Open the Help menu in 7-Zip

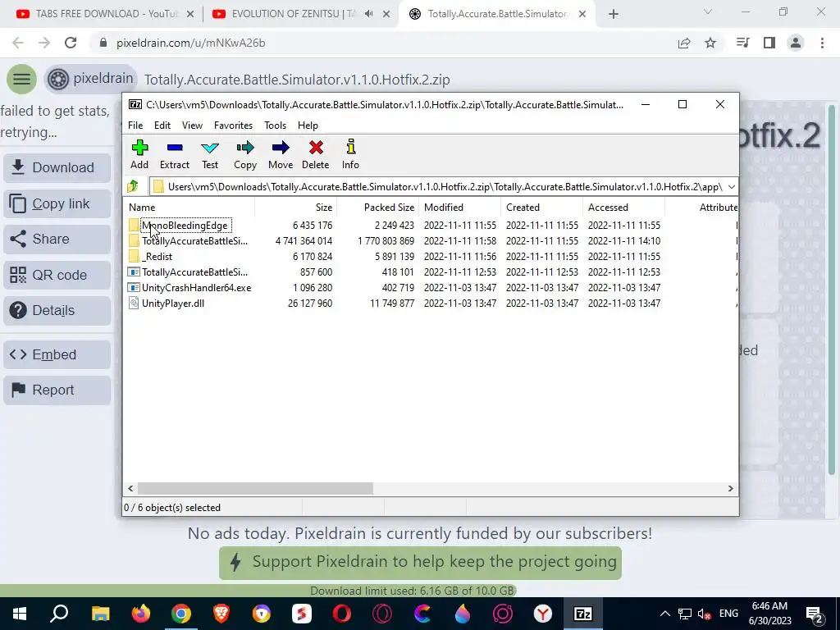pos(308,126)
